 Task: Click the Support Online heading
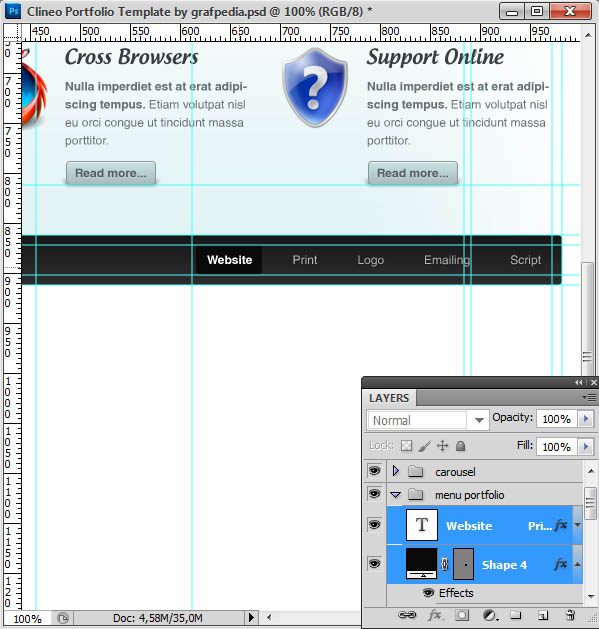coord(435,57)
